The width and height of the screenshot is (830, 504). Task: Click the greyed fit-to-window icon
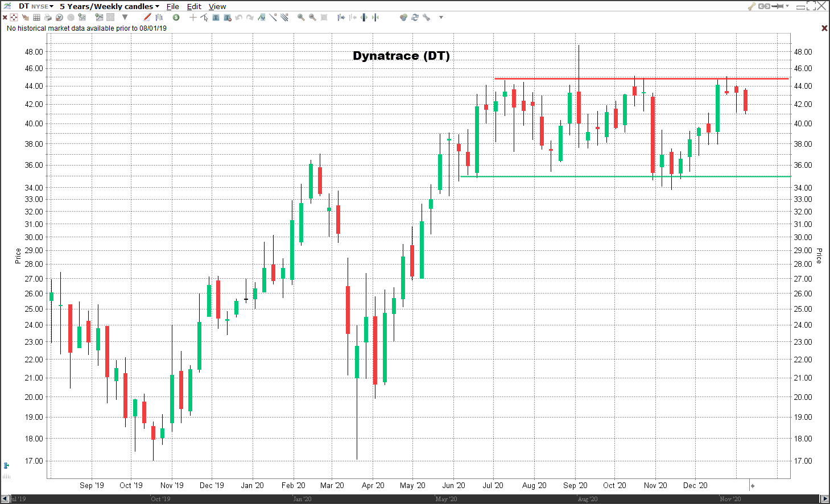(x=324, y=18)
